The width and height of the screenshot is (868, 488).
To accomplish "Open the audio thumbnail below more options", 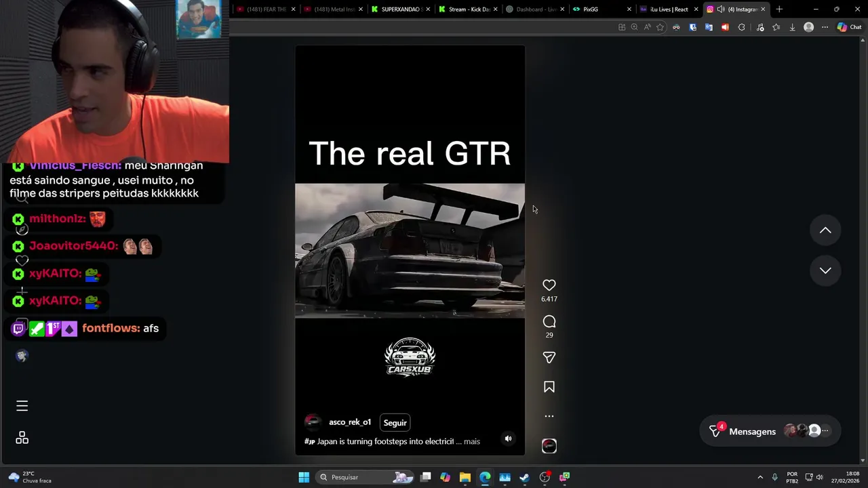I will point(549,445).
